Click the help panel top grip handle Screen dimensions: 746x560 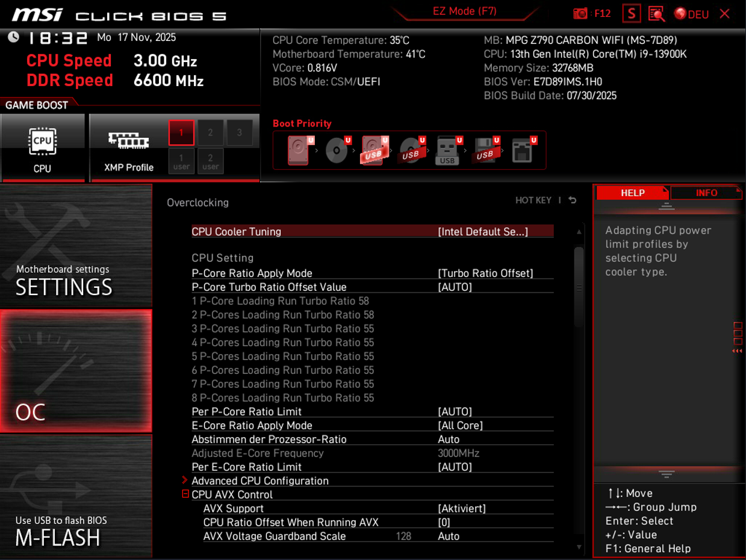click(x=667, y=206)
